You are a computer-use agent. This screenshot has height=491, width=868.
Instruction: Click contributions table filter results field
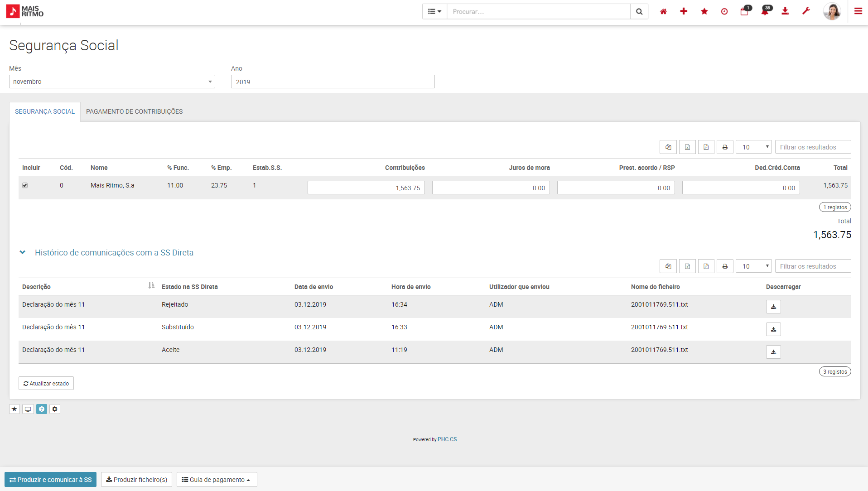tap(813, 147)
